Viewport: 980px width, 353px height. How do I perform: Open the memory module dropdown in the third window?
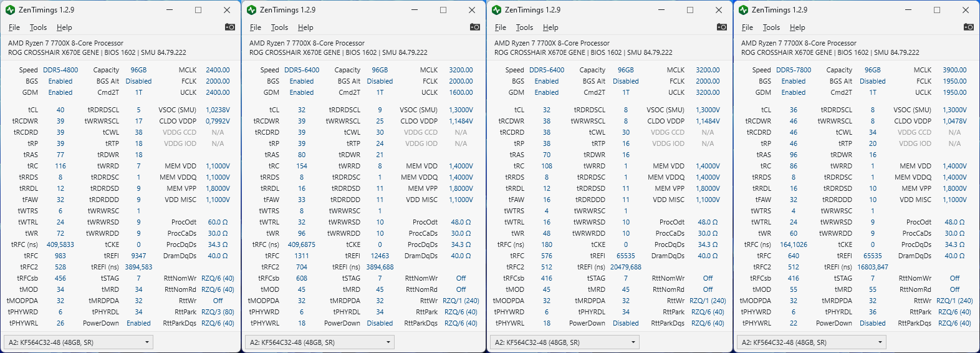coord(634,342)
